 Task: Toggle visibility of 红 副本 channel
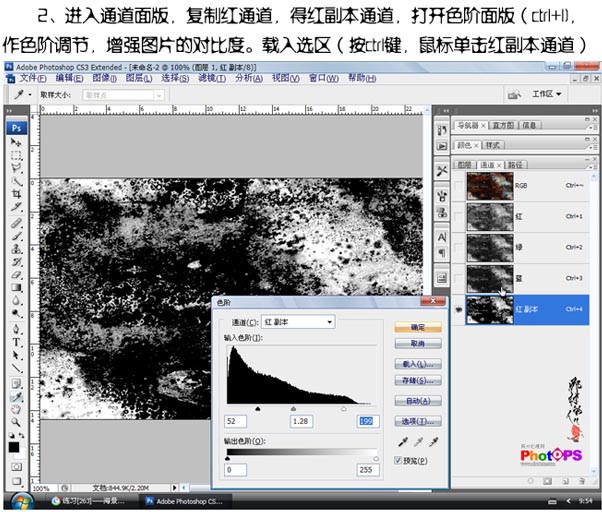(459, 309)
